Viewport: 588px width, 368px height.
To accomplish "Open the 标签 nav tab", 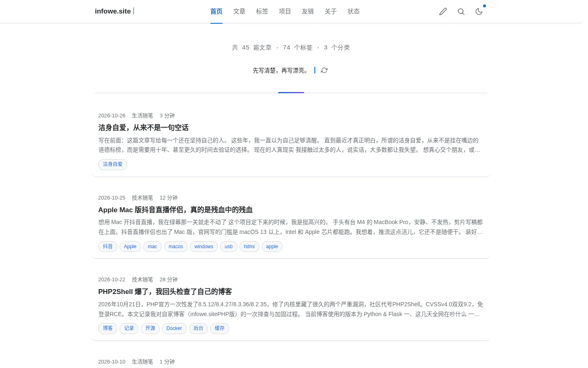I will pyautogui.click(x=262, y=11).
